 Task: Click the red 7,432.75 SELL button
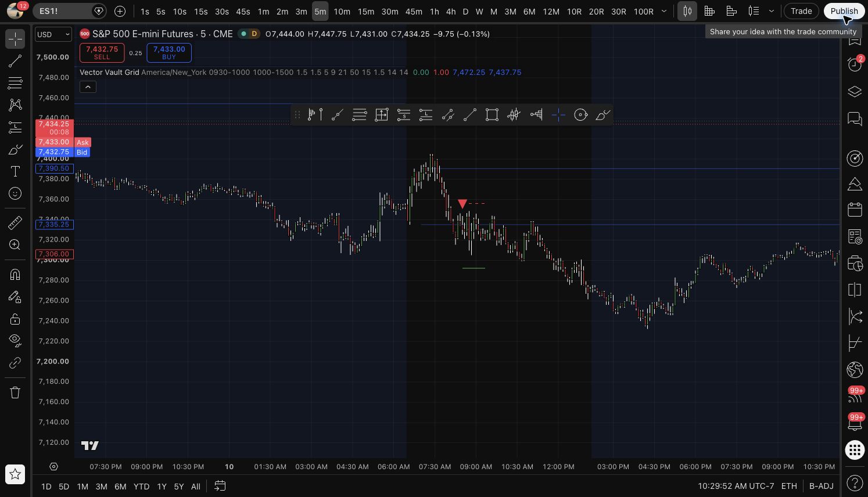pos(102,52)
